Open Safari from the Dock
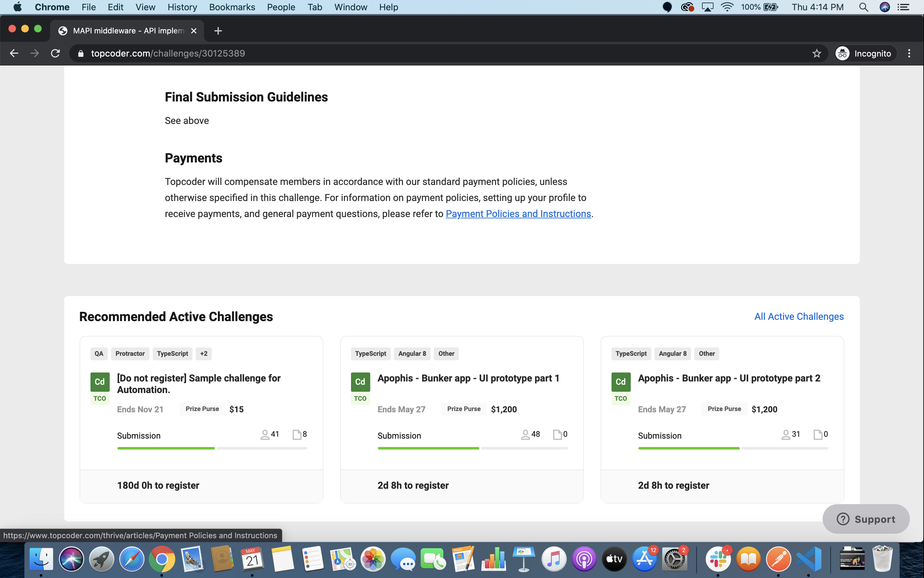 [132, 559]
